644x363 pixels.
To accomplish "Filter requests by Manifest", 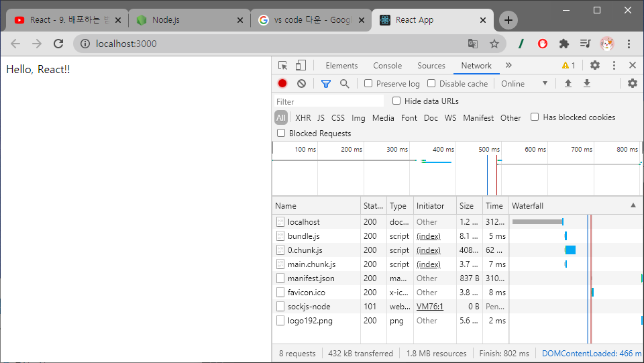I will pos(478,118).
